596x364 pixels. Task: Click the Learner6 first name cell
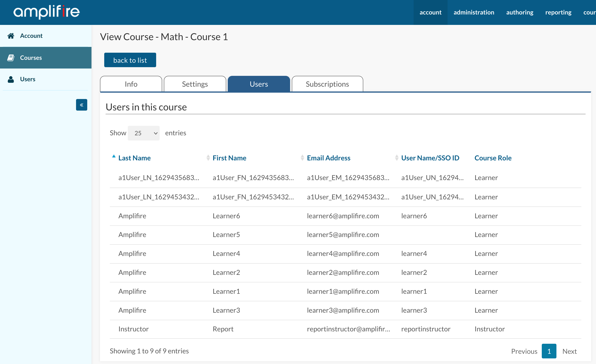226,216
